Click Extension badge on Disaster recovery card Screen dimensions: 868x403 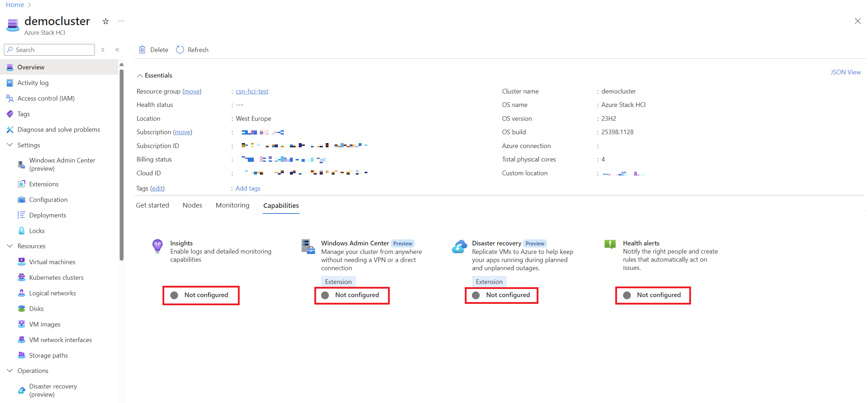(x=489, y=282)
